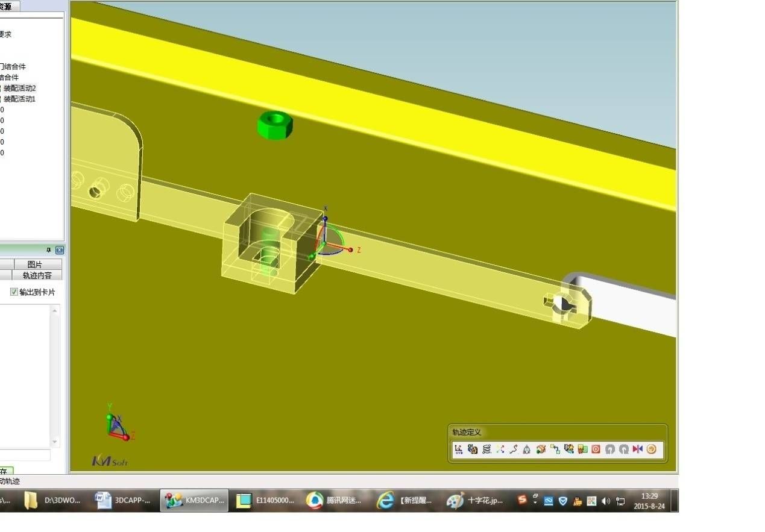The width and height of the screenshot is (765, 532).
Task: Click the green save button at panel bottom
Action: pos(6,471)
